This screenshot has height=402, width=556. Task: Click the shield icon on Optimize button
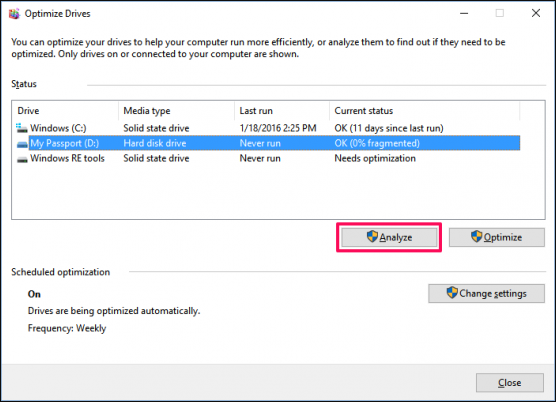click(x=476, y=236)
